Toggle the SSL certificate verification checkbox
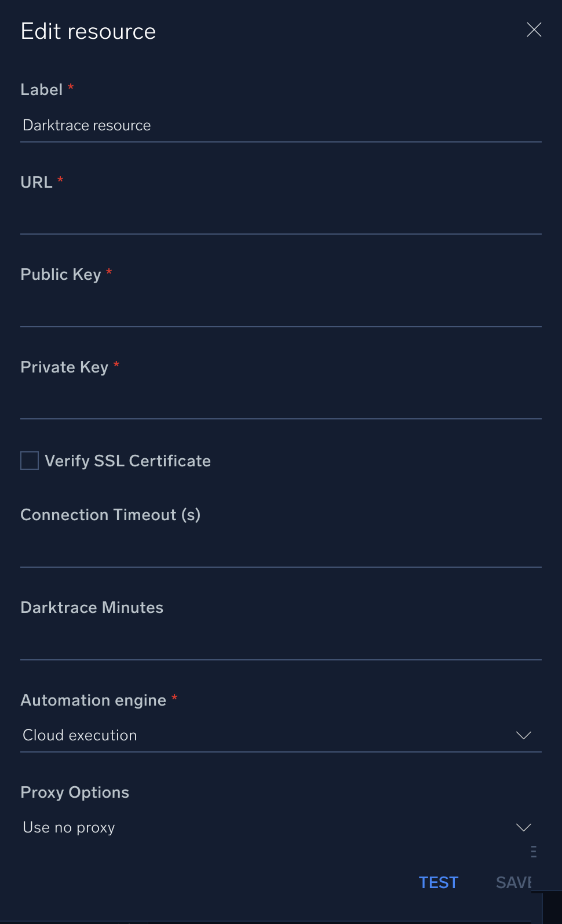 [x=29, y=460]
